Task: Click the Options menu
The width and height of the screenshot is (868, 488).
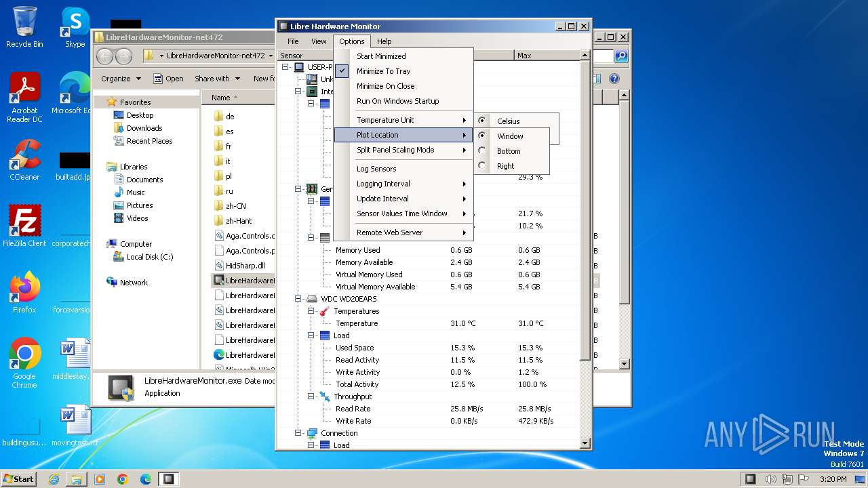Action: tap(352, 41)
